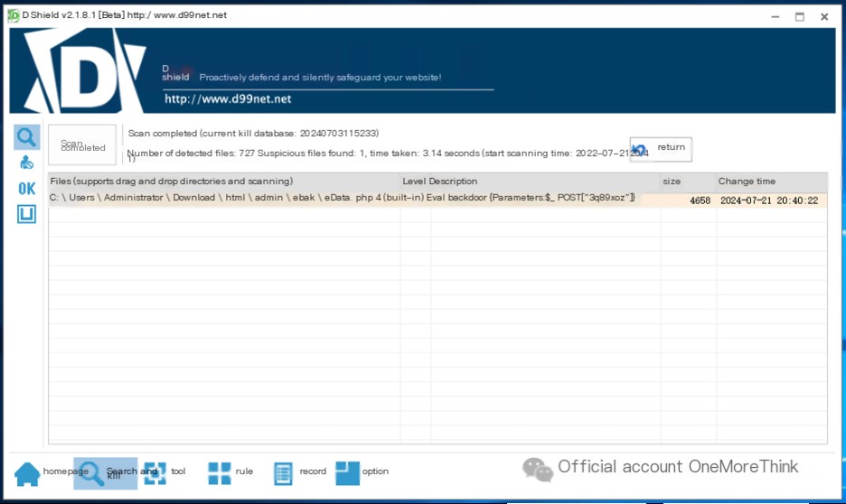The height and width of the screenshot is (504, 846).
Task: Open the http://www.d99net.net banner link
Action: coord(228,98)
